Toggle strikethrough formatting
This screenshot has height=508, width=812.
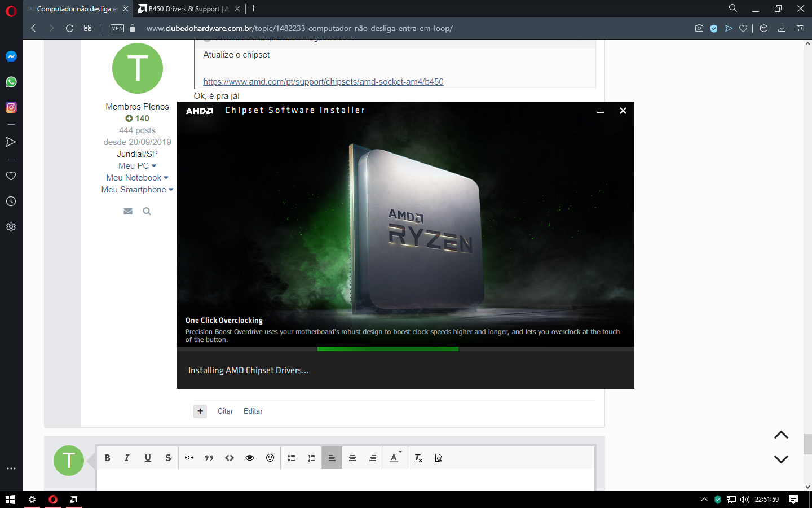tap(168, 458)
